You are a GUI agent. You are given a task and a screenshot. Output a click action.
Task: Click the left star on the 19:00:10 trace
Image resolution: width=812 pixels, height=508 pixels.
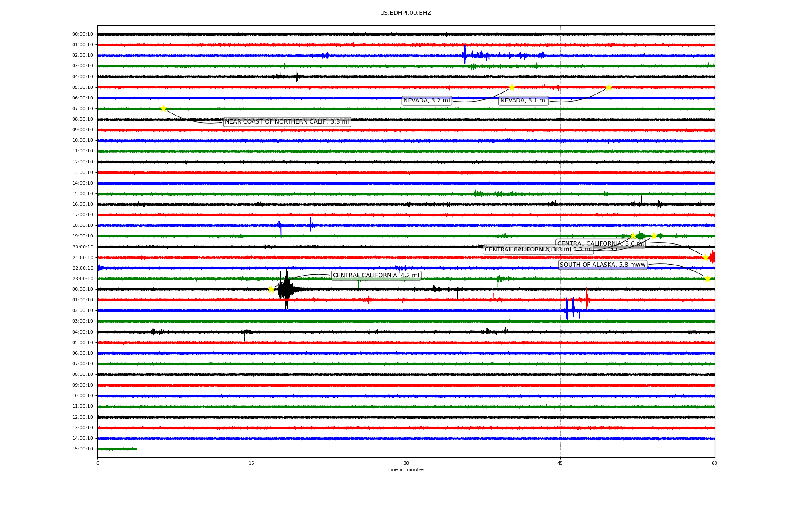tap(633, 236)
